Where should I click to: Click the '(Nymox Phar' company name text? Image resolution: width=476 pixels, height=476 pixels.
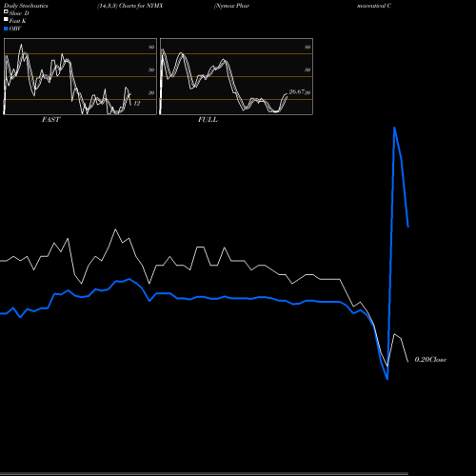pos(231,6)
